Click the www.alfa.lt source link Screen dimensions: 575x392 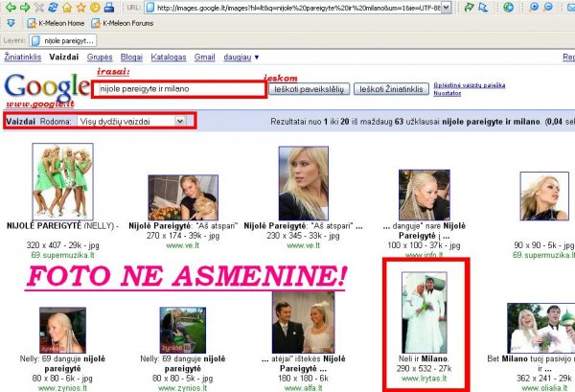click(303, 387)
